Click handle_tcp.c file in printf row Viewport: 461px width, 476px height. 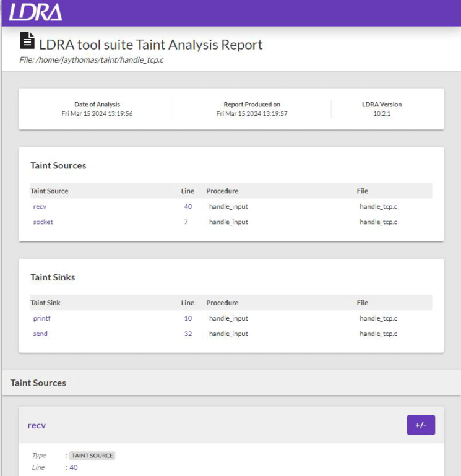click(x=379, y=318)
